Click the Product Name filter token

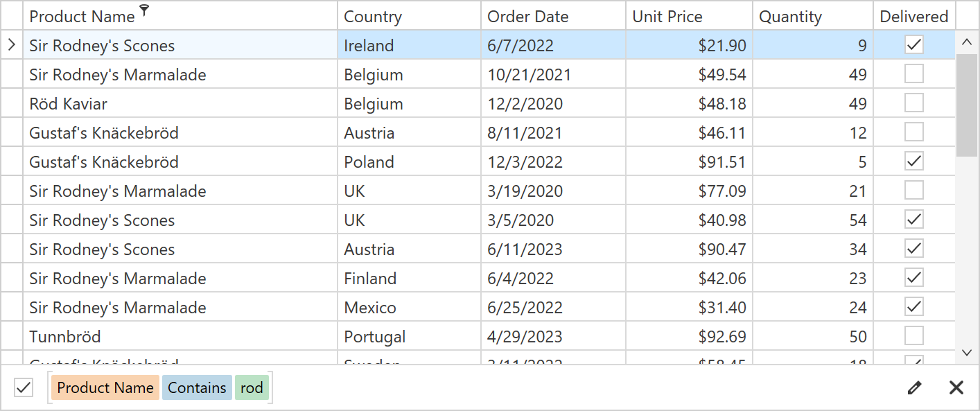pyautogui.click(x=105, y=387)
